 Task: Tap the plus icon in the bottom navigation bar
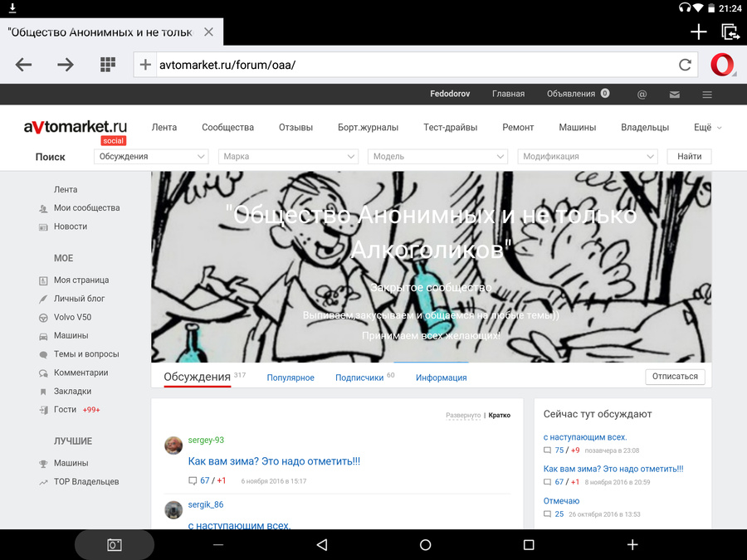point(632,544)
